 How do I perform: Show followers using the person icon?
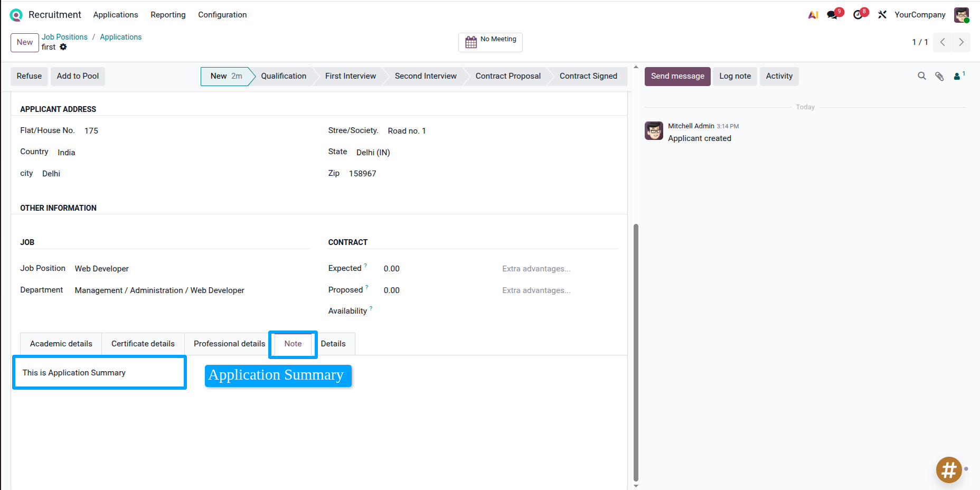957,76
